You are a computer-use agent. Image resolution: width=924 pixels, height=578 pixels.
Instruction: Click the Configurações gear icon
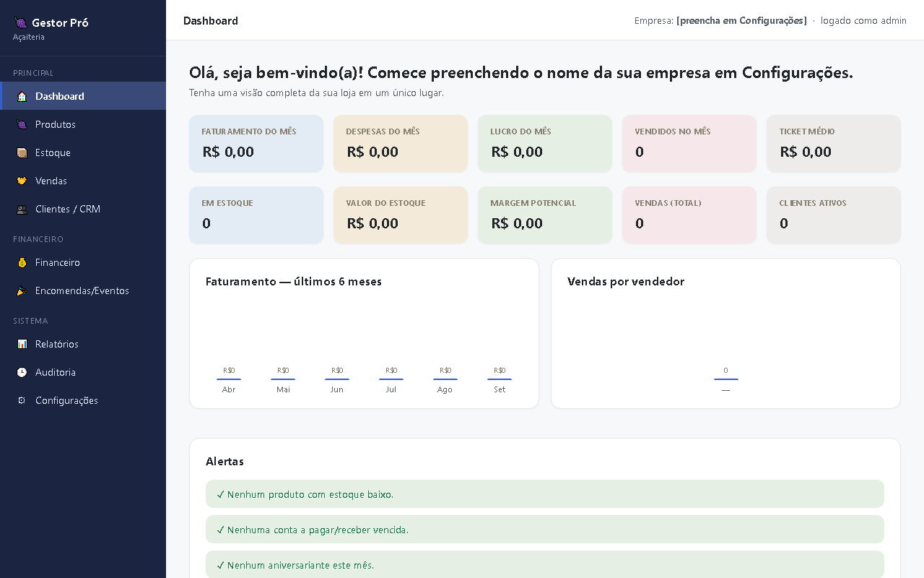point(22,400)
